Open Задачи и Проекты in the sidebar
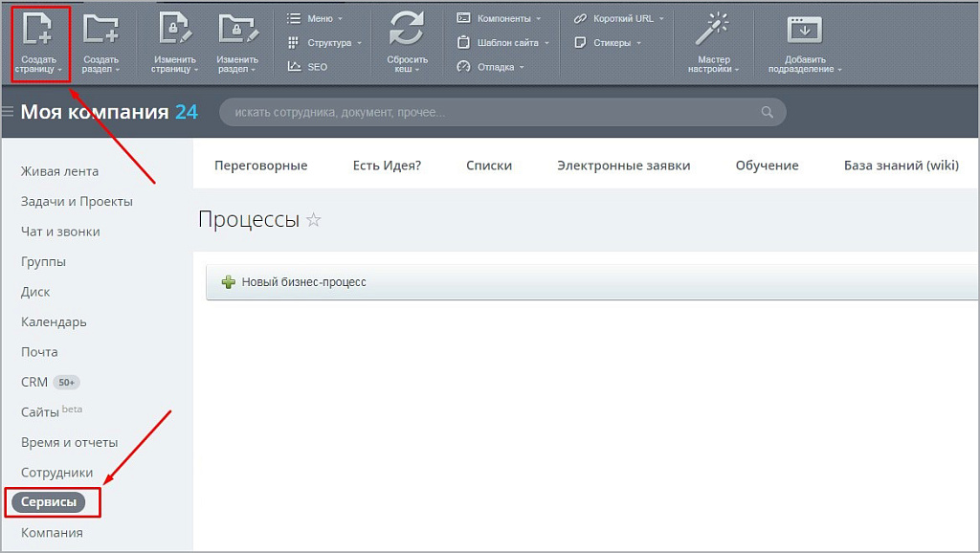Image resolution: width=980 pixels, height=553 pixels. 77,202
